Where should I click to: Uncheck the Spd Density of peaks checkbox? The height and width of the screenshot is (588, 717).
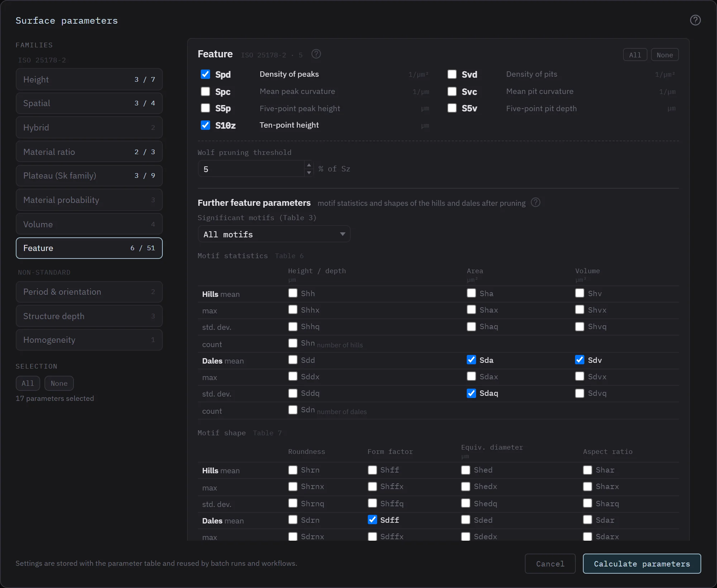[205, 74]
